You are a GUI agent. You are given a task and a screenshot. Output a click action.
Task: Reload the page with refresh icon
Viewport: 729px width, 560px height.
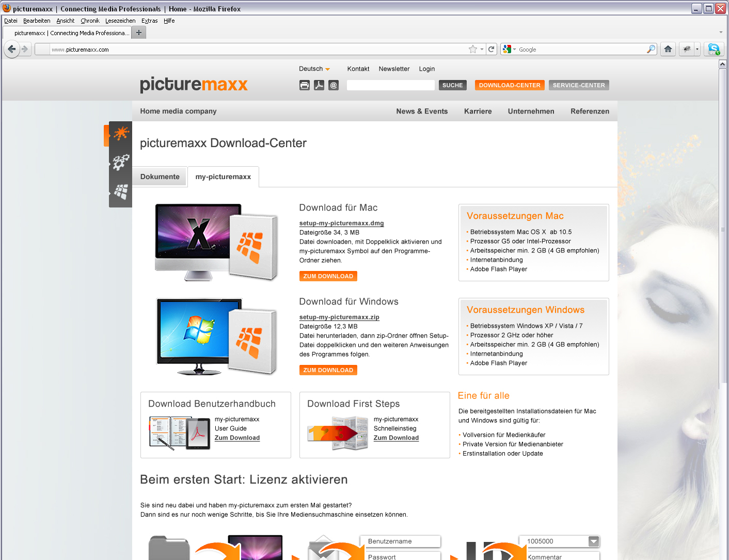[492, 49]
